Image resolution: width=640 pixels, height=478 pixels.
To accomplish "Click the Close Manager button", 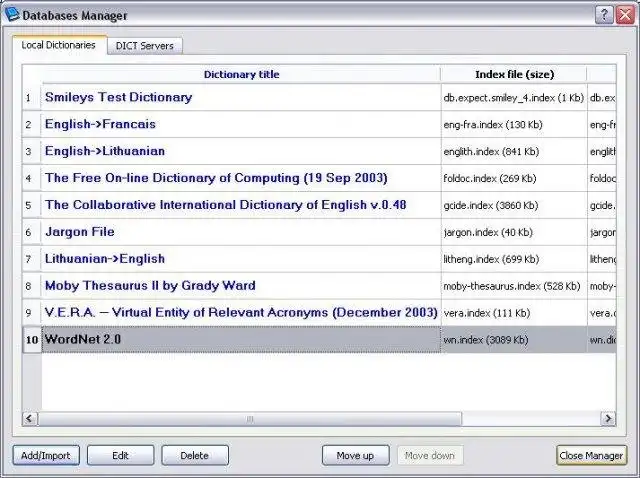I will 591,455.
